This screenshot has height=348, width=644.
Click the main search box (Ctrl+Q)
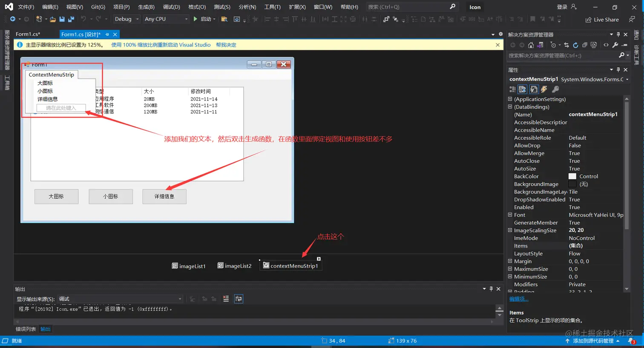[x=411, y=7]
